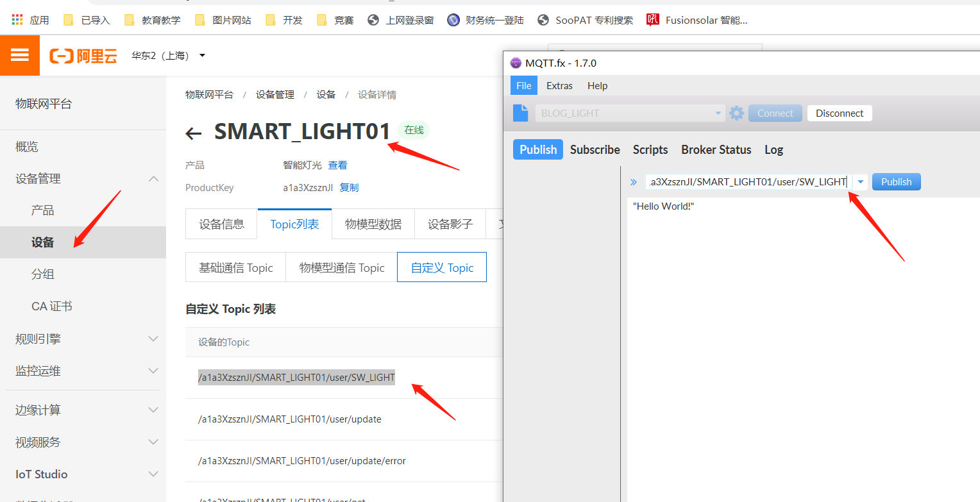Switch to the Scripts tab in MQTT.fx
The height and width of the screenshot is (502, 980).
point(650,149)
